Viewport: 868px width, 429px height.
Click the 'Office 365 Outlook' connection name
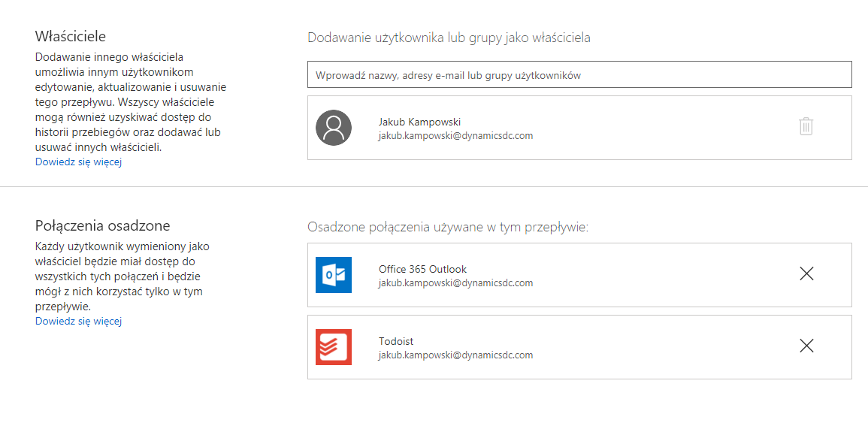(422, 270)
